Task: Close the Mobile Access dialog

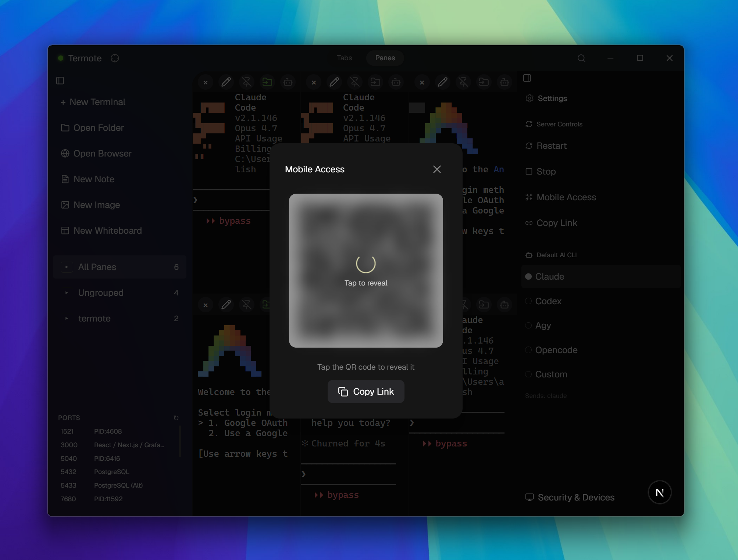Action: (x=437, y=169)
